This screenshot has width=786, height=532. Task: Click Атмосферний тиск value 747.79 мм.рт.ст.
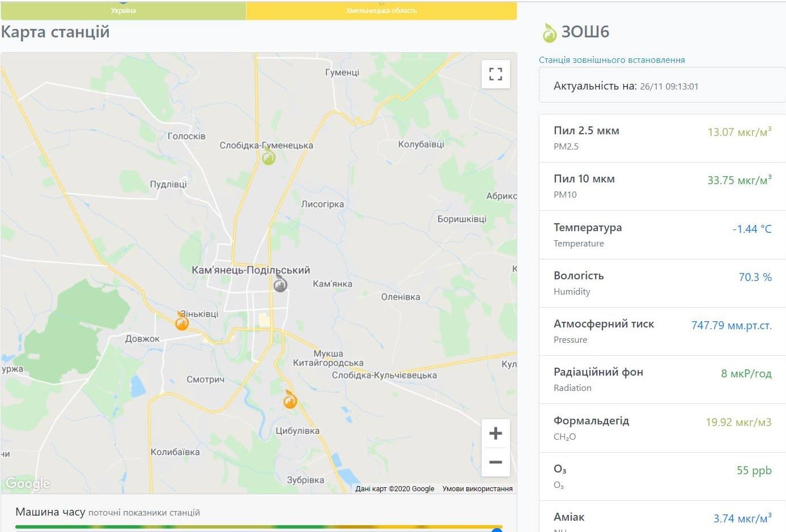click(x=731, y=325)
